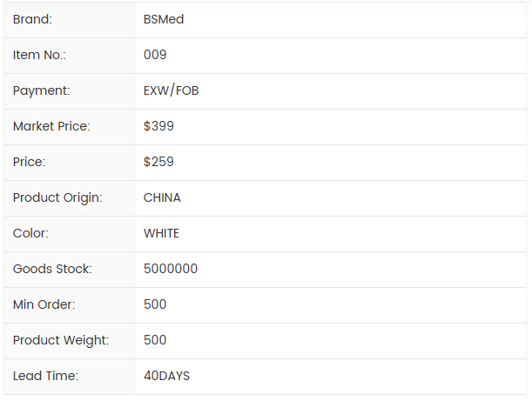Click the Item No. label
Screen dimensions: 532x401
39,55
